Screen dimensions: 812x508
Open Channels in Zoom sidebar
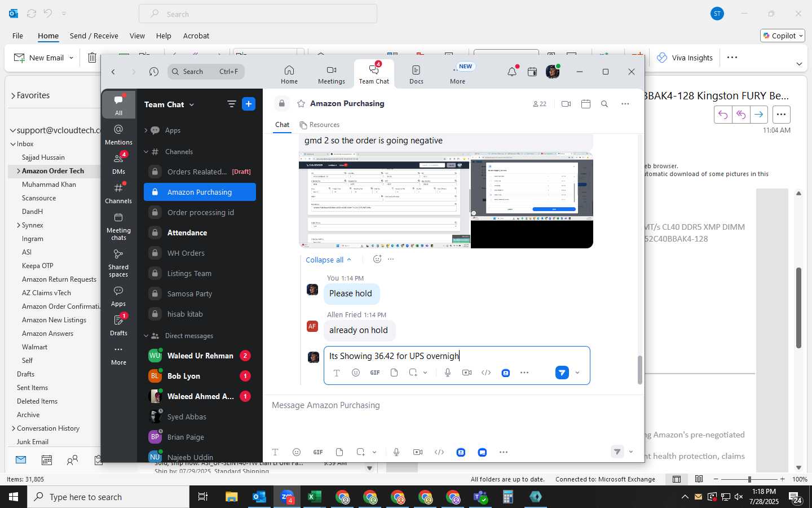(x=118, y=193)
